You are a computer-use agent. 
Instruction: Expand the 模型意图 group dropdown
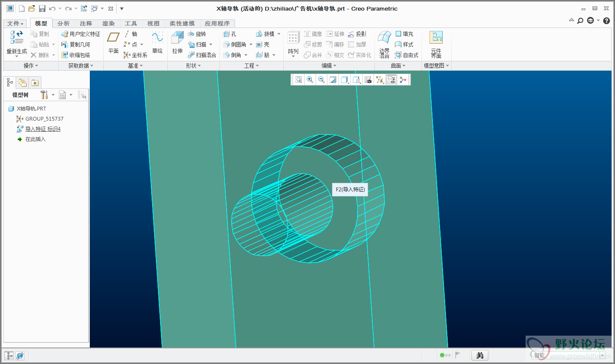pyautogui.click(x=437, y=66)
